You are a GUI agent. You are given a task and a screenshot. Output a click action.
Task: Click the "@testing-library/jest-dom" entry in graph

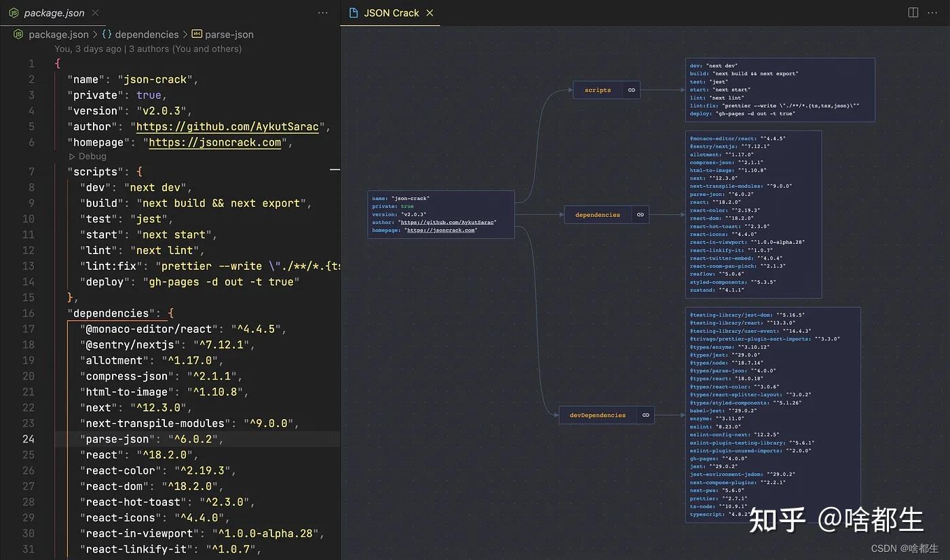coord(747,315)
